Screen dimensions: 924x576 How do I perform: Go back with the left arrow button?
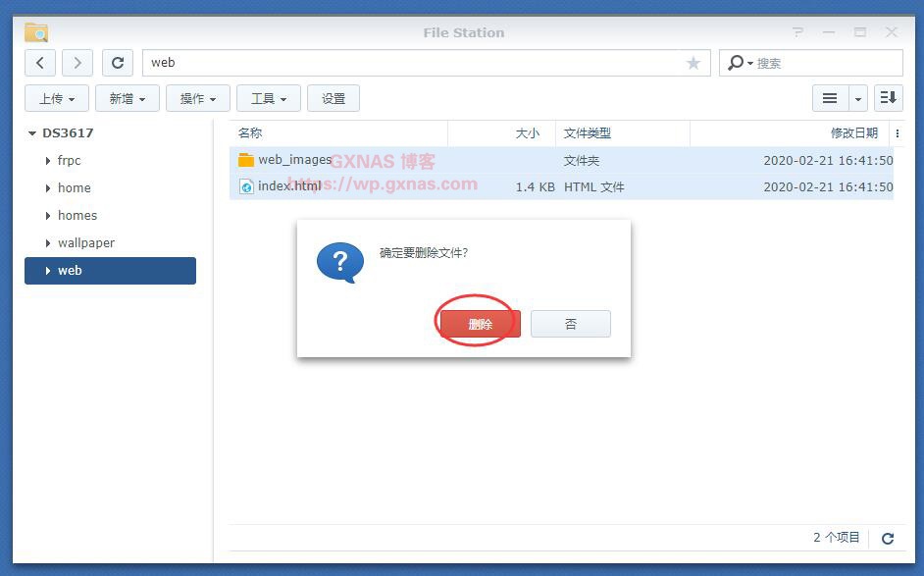click(40, 63)
